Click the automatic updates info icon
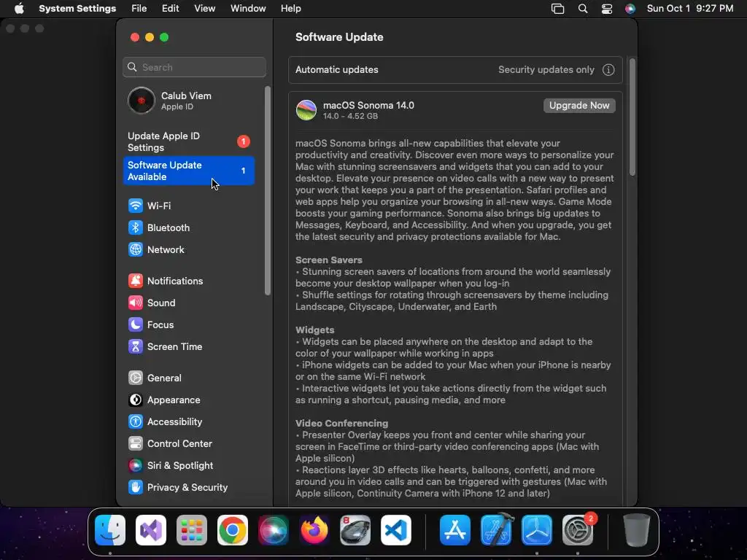The width and height of the screenshot is (747, 560). 608,70
